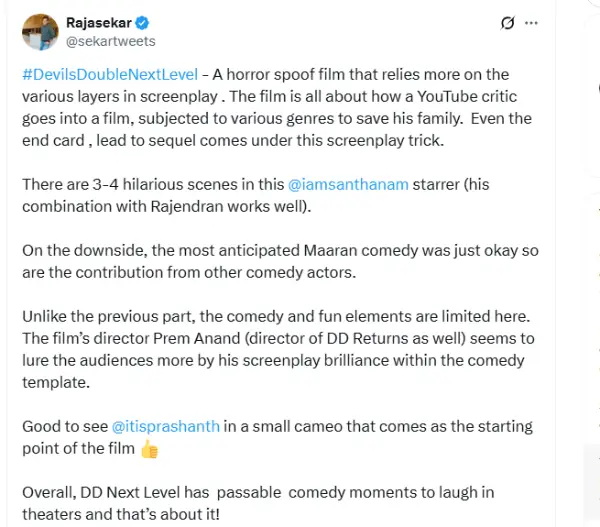
Task: Open the three-dot more options menu
Action: click(x=531, y=23)
